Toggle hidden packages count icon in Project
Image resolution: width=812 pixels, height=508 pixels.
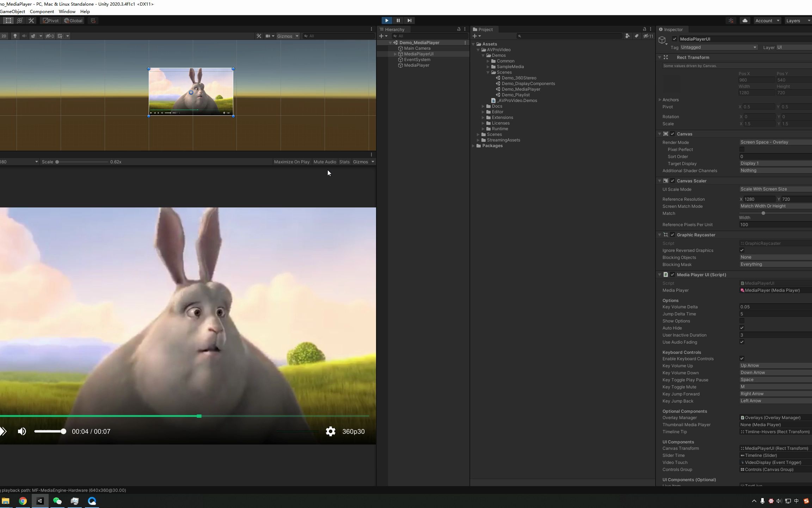[648, 36]
